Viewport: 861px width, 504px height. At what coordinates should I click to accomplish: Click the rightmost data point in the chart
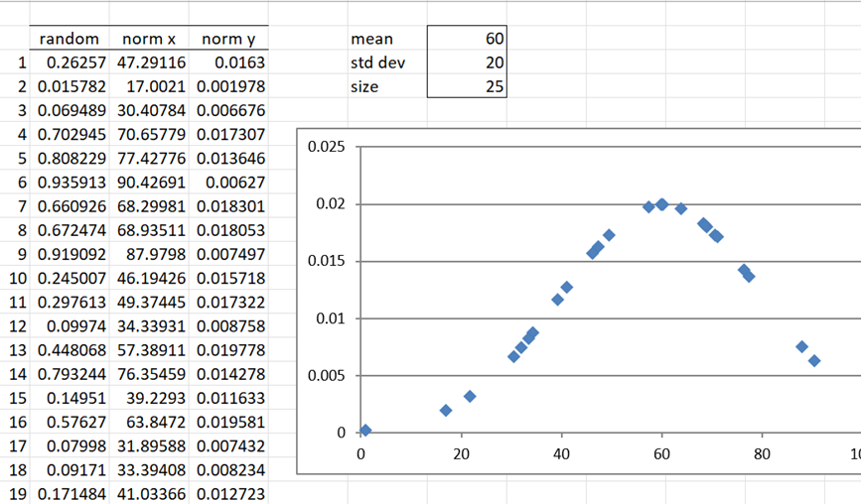tap(814, 361)
